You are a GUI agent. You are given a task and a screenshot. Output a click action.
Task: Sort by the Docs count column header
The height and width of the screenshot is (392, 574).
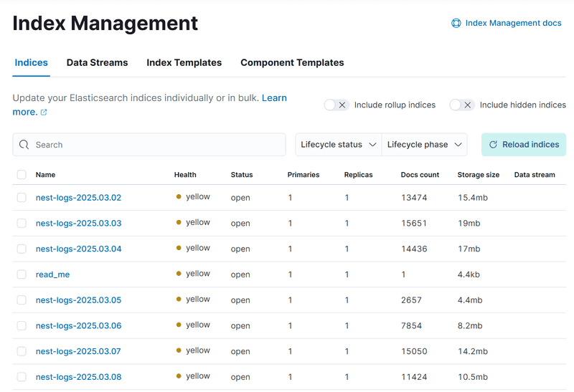pos(420,175)
